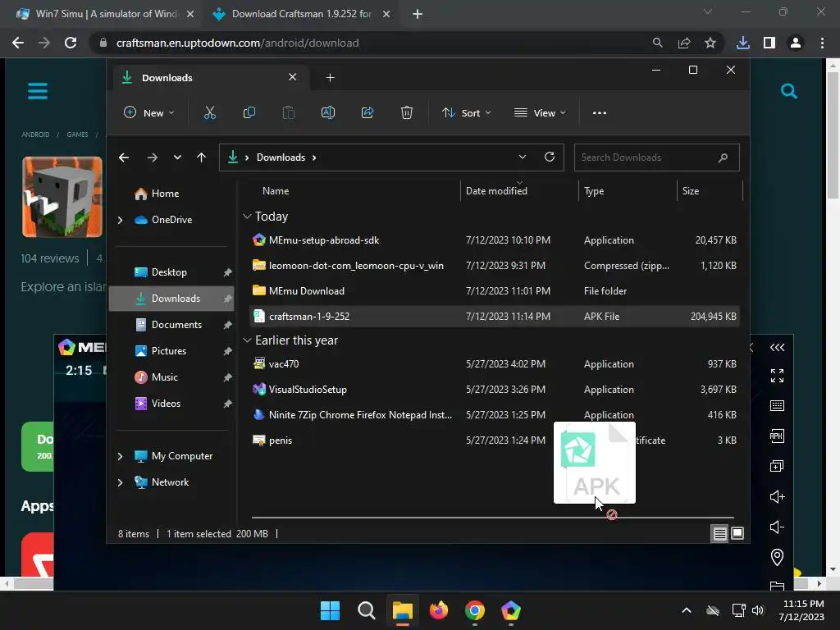The width and height of the screenshot is (840, 630).
Task: Select the craftsman-1-9-252 APK file
Action: [x=494, y=316]
